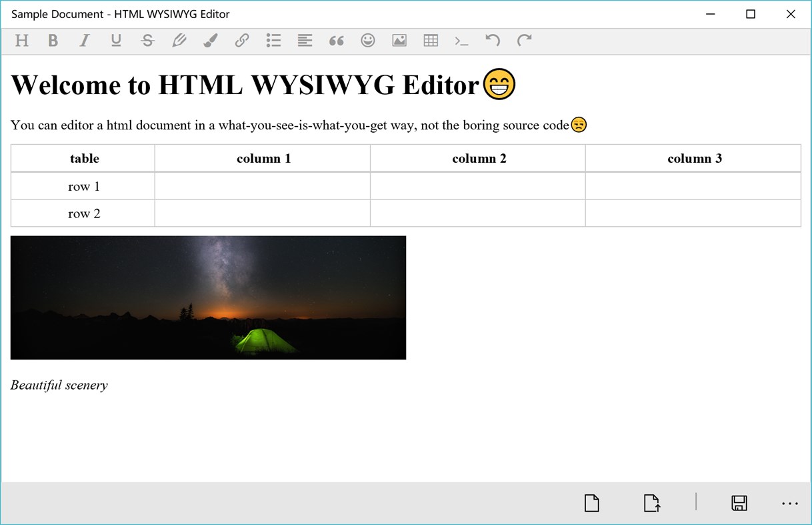Select the highlighter pen tool

[179, 41]
